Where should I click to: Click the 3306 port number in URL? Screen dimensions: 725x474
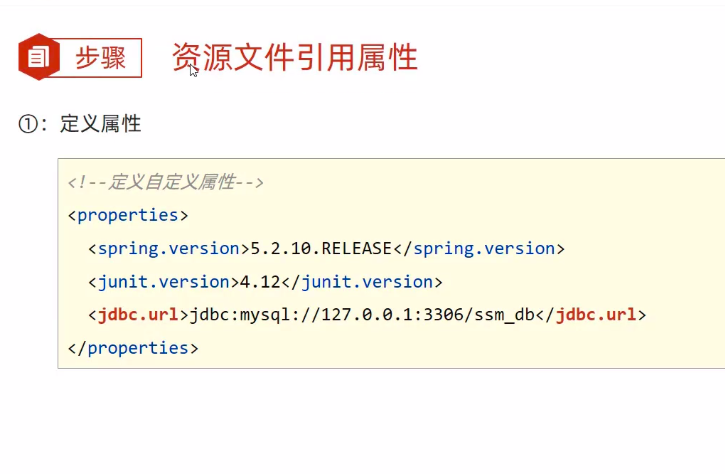443,315
